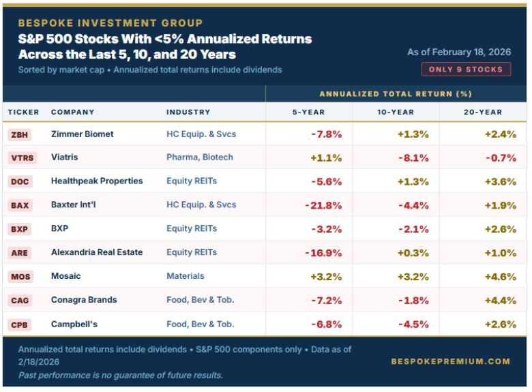Viewport: 532px width, 392px height.
Task: Click the Bespoke Investment Group heading
Action: tap(110, 23)
